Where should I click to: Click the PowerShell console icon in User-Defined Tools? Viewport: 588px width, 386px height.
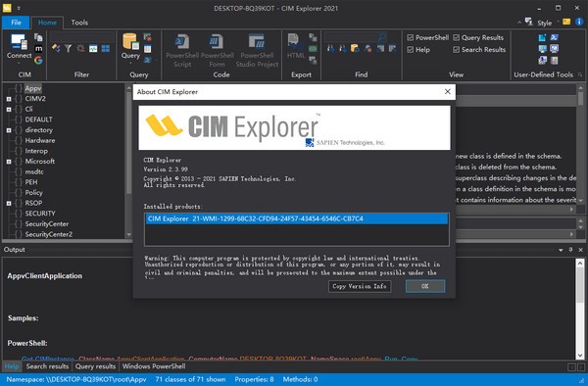point(555,37)
